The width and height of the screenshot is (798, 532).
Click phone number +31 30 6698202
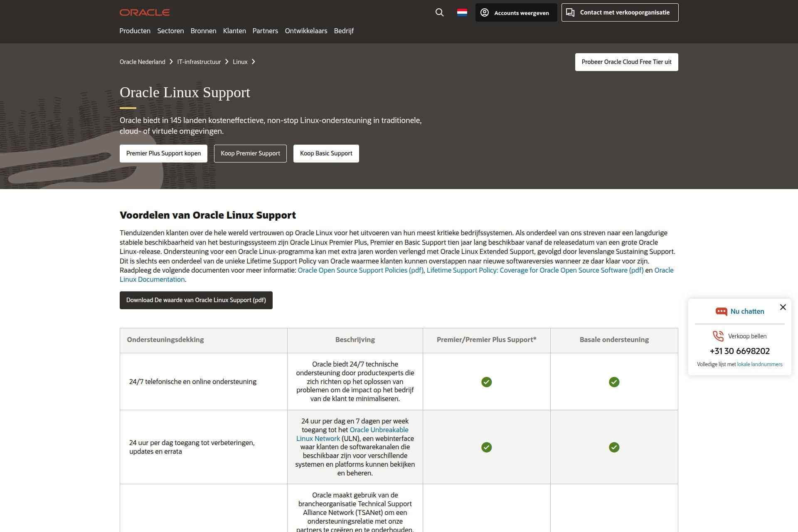point(739,351)
